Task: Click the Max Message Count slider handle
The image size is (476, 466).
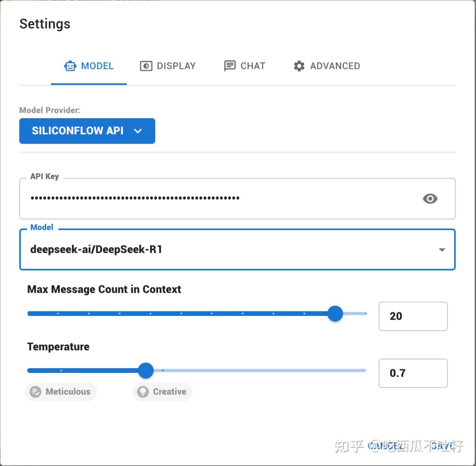Action: (335, 314)
